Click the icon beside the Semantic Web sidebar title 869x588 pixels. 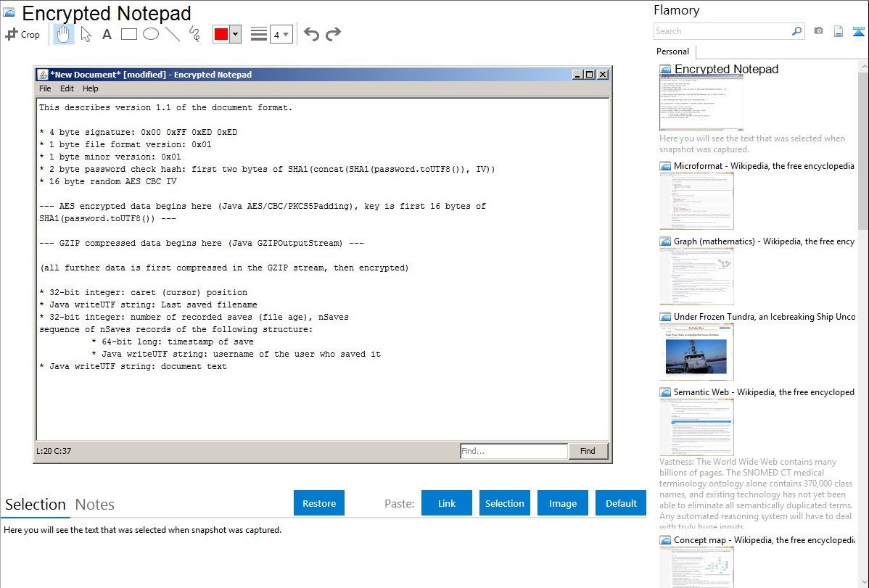(x=665, y=392)
